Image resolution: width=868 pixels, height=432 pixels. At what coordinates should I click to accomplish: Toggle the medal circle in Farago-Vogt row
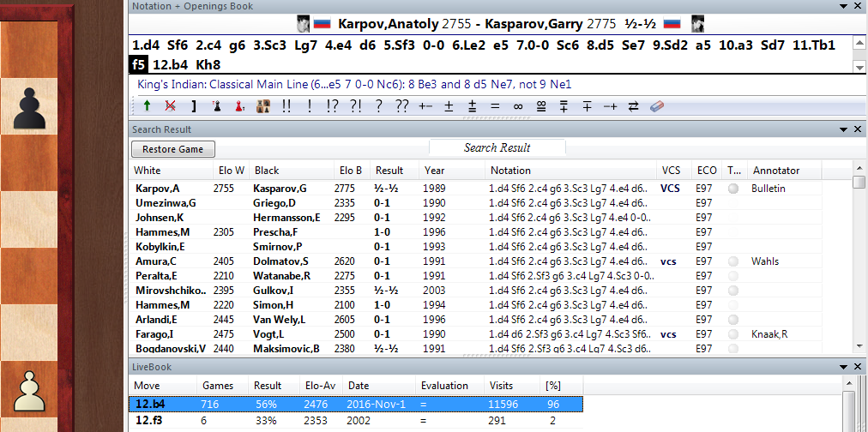[732, 334]
